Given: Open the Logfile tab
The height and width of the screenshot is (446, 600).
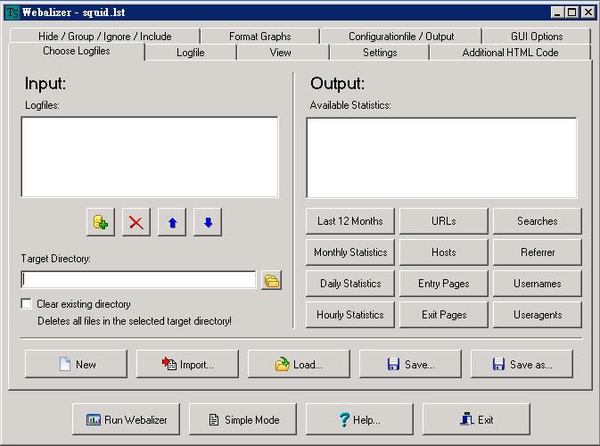Looking at the screenshot, I should [190, 52].
